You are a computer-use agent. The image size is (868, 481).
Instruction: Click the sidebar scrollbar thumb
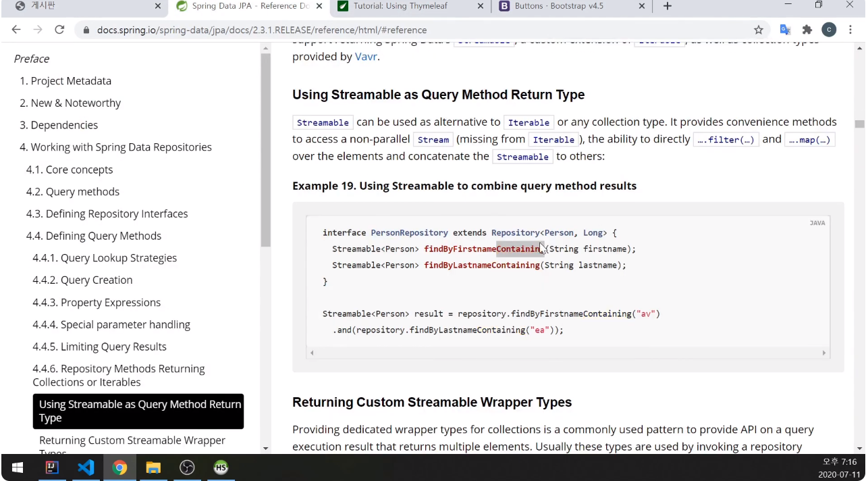265,149
